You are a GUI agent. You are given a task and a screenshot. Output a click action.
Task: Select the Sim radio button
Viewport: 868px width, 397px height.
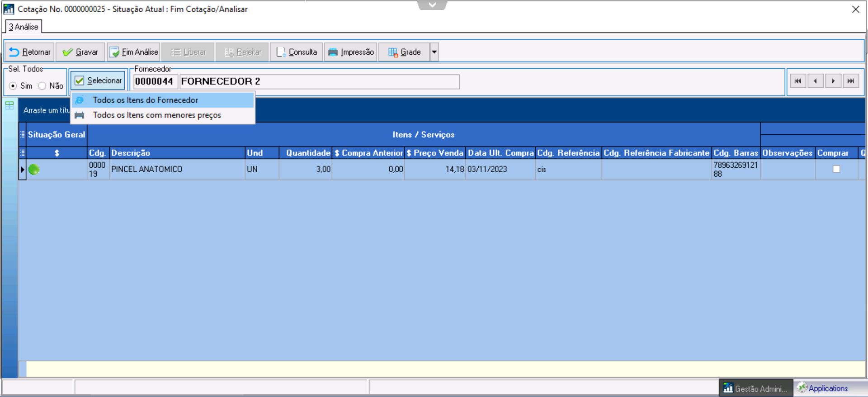point(13,86)
